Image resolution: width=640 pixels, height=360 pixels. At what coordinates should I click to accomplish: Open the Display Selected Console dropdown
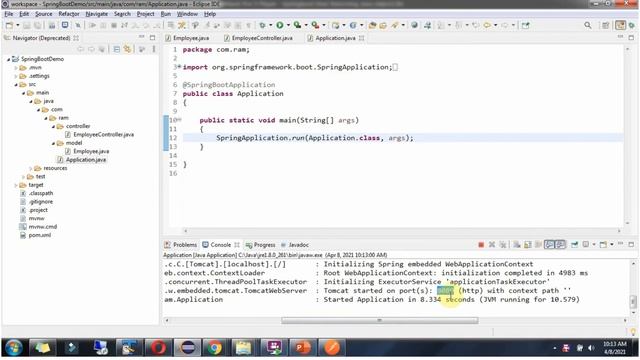pos(594,244)
